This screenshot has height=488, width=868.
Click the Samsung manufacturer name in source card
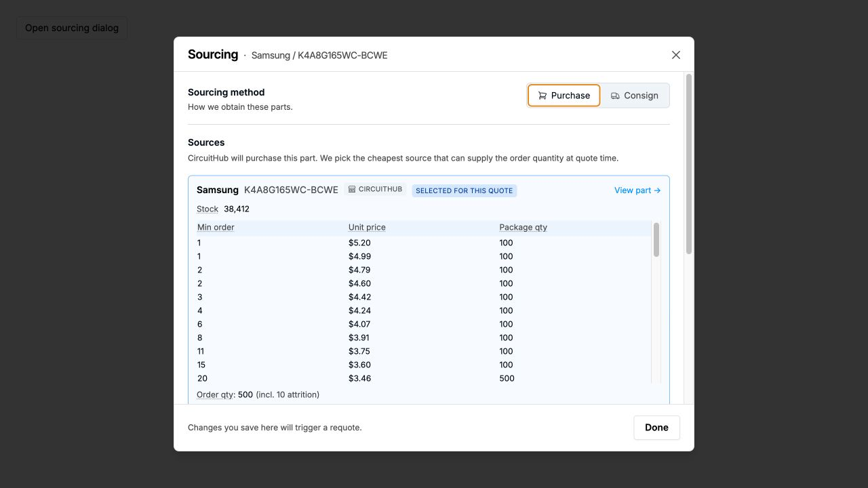coord(218,190)
